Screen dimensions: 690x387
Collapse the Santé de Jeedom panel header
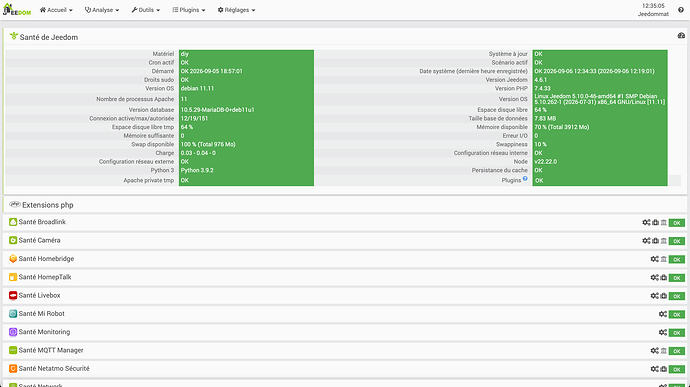345,37
